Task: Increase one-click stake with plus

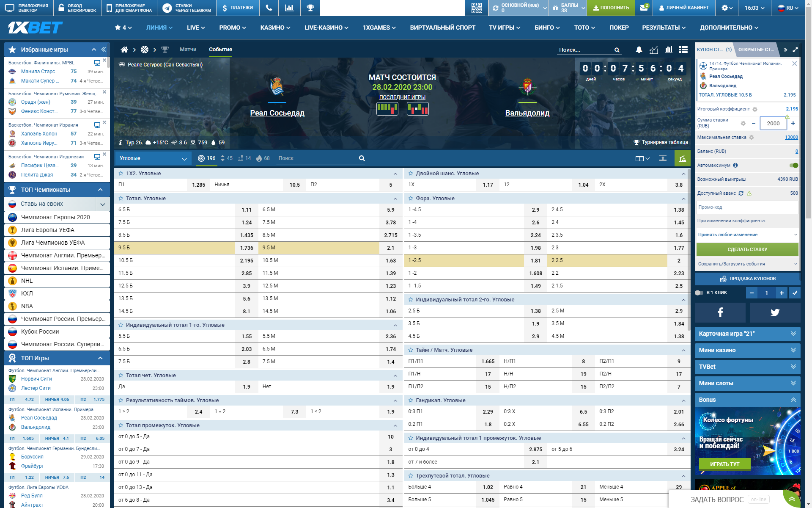Action: [x=782, y=293]
